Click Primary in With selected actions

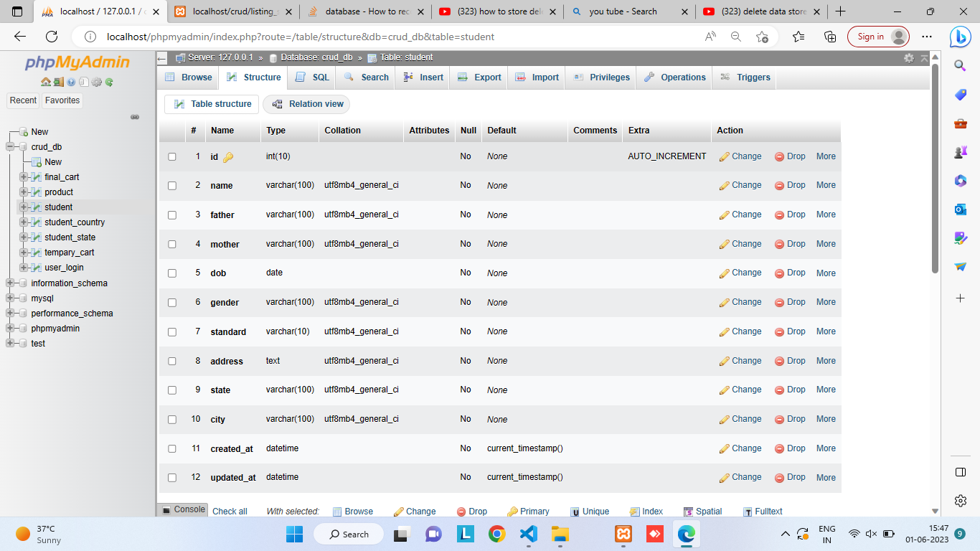(528, 512)
